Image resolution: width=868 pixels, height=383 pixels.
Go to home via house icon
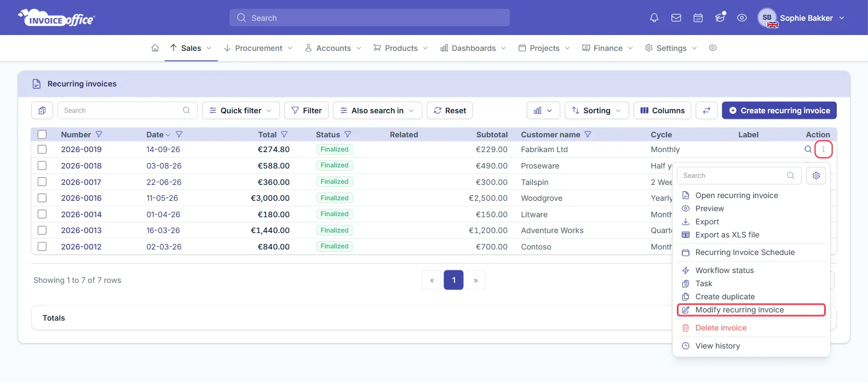pyautogui.click(x=155, y=48)
